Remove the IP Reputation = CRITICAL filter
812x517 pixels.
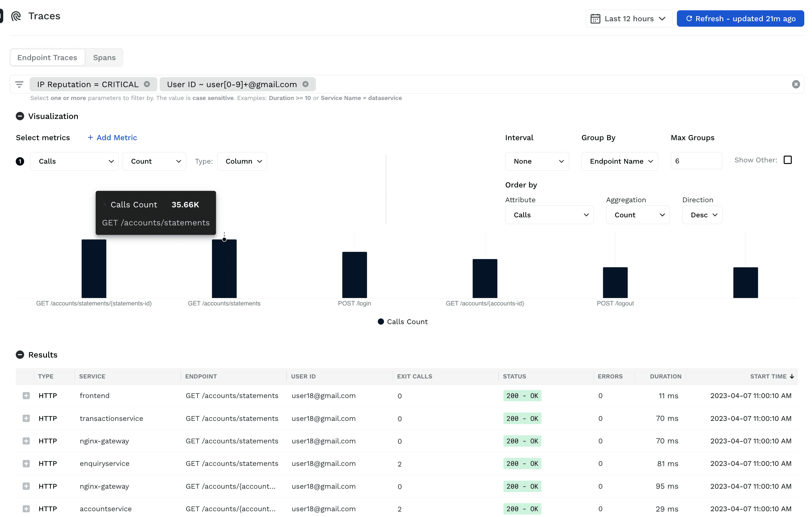[147, 84]
